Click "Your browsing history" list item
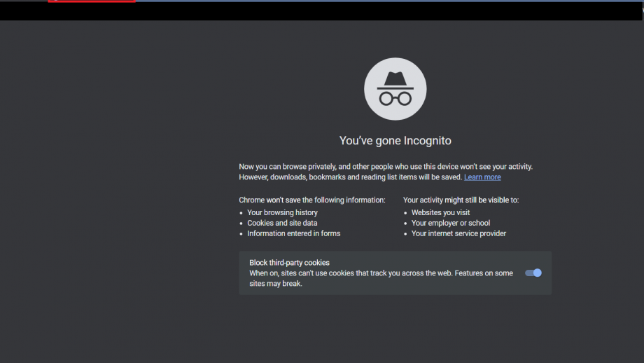The width and height of the screenshot is (644, 363). [282, 212]
